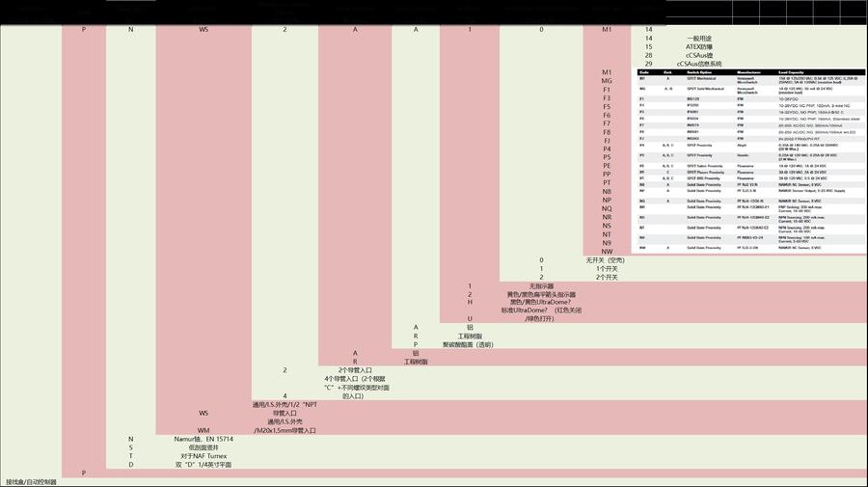
Task: Click the 聚碳酸酯盖（透明）cover option
Action: click(468, 344)
